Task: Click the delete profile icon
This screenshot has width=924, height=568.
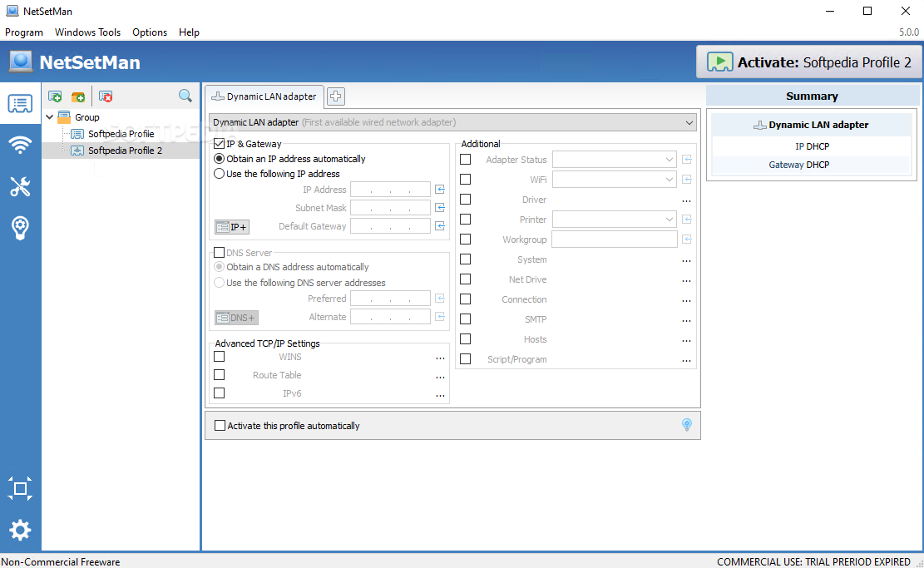Action: click(x=106, y=96)
